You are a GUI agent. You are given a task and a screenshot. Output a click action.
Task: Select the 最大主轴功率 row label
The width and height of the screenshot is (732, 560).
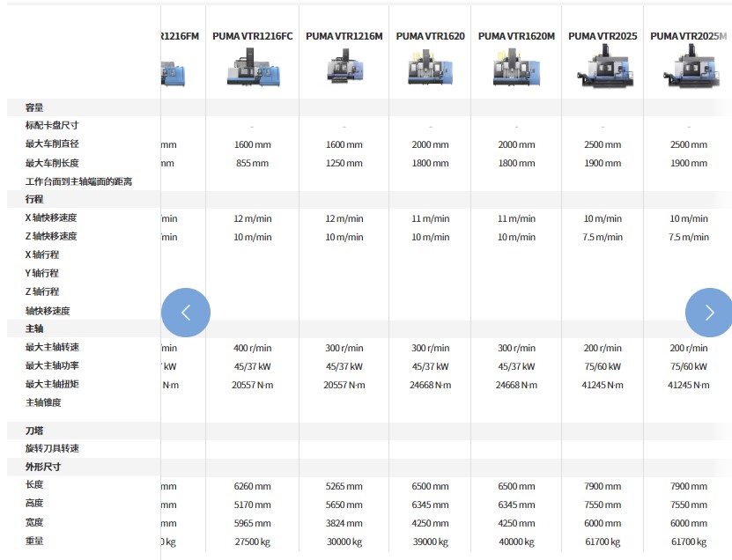[x=52, y=365]
